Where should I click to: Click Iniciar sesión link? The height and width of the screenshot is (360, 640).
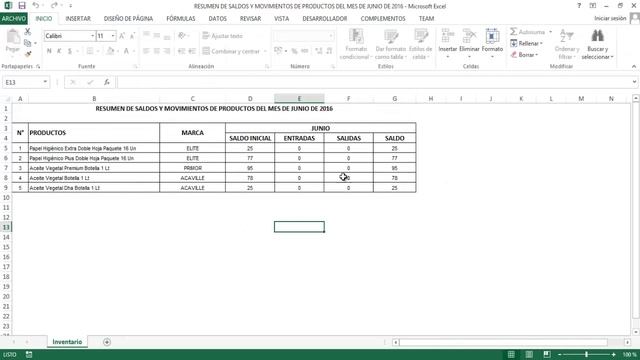tap(610, 19)
